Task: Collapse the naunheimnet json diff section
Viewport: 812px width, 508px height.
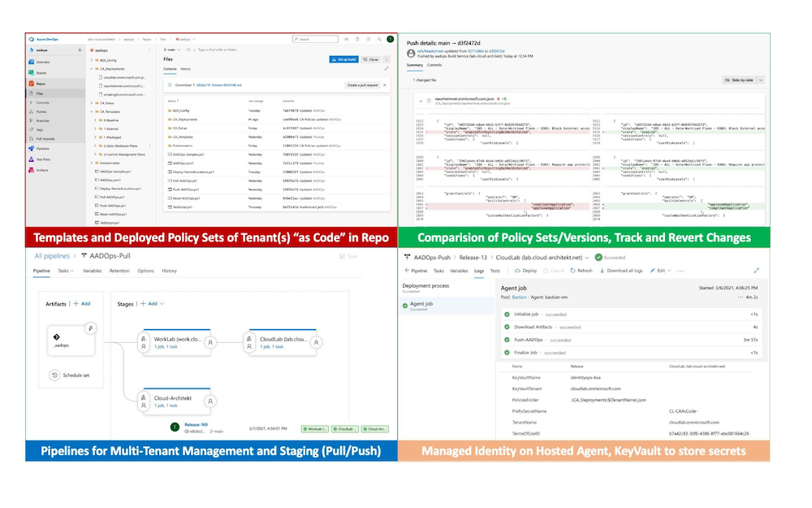Action: (421, 101)
